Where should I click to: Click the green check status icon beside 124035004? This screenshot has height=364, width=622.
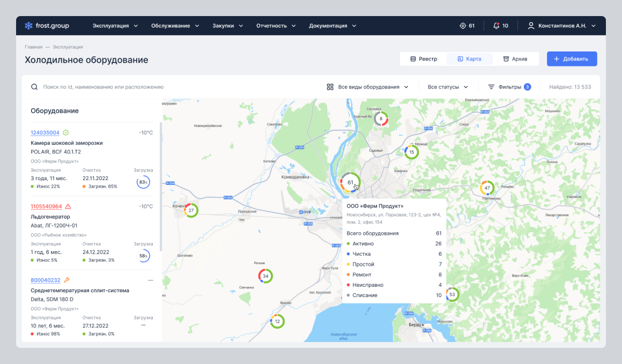point(66,132)
